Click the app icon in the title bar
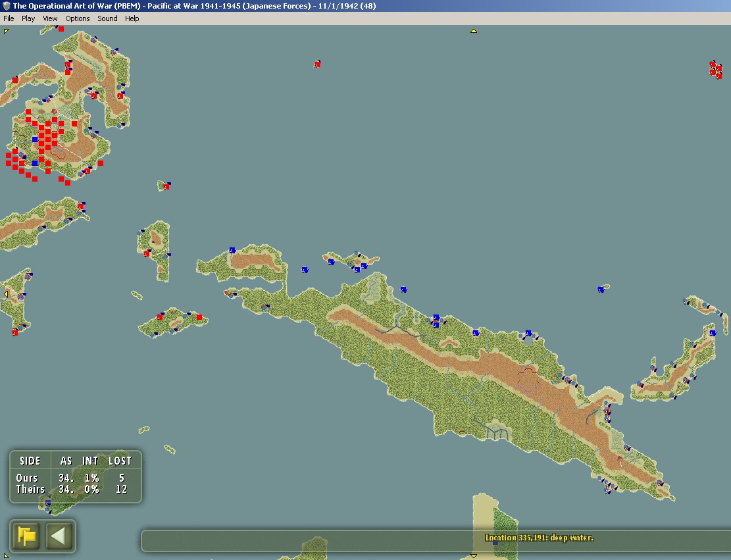This screenshot has width=731, height=560. pos(6,5)
